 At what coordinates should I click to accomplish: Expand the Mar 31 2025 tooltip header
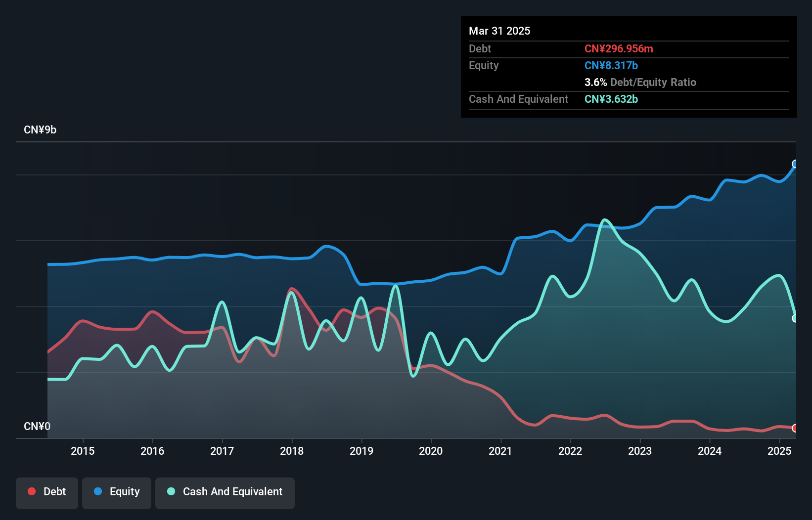click(x=499, y=31)
